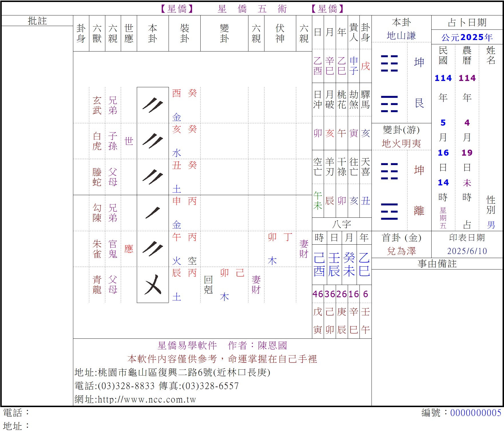The width and height of the screenshot is (504, 434).
Task: Click the yin line symbol in 朱雀 row
Action: pos(153,249)
